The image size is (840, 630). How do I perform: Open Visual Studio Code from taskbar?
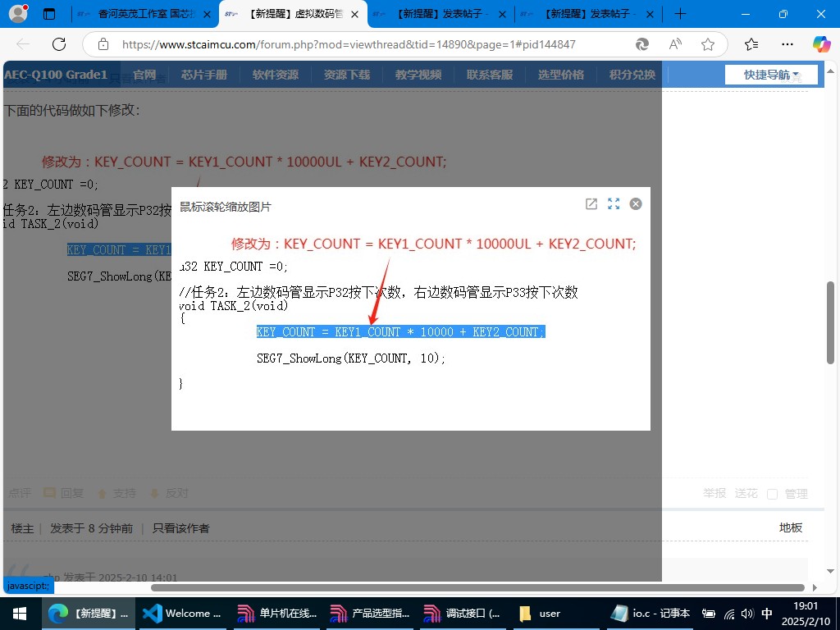[184, 614]
